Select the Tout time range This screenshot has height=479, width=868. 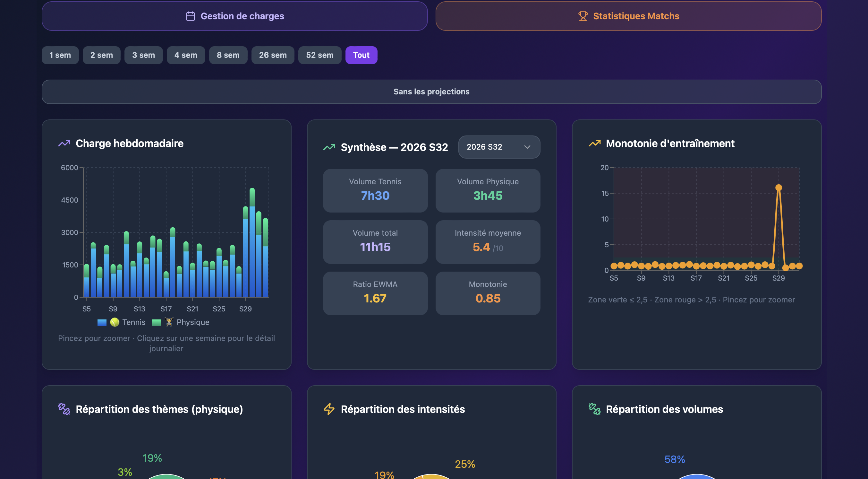point(361,55)
